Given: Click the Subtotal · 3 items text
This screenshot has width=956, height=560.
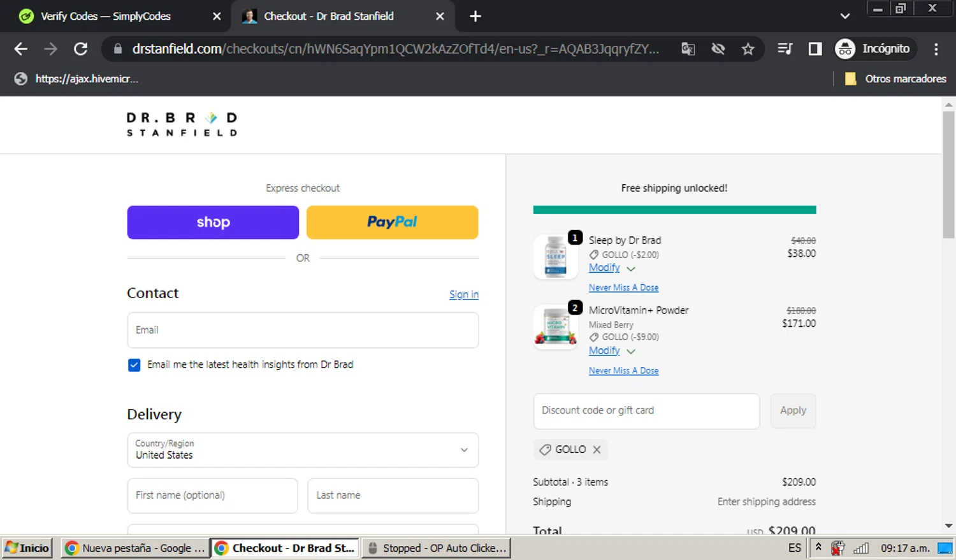Looking at the screenshot, I should pos(570,482).
